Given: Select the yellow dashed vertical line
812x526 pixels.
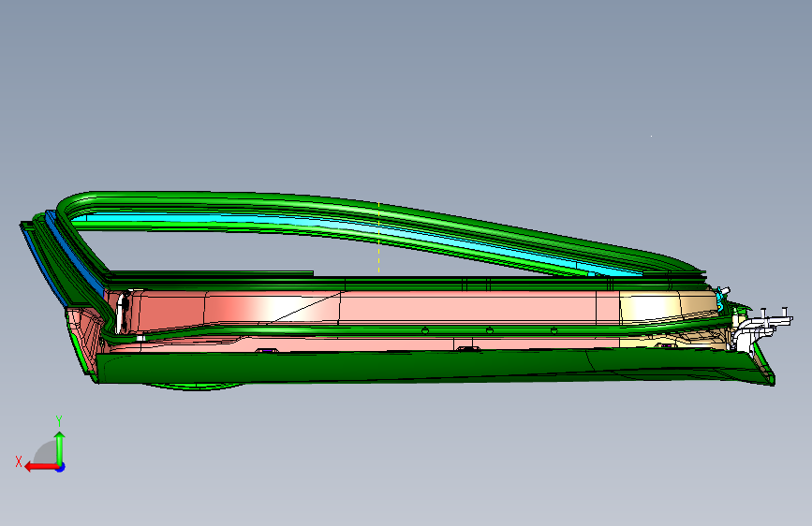Looking at the screenshot, I should pos(379,238).
